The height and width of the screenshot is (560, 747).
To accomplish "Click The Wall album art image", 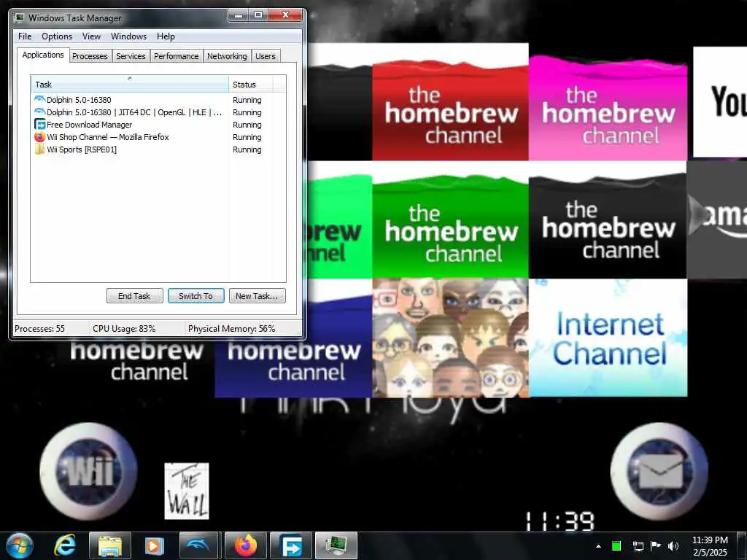I will point(187,491).
